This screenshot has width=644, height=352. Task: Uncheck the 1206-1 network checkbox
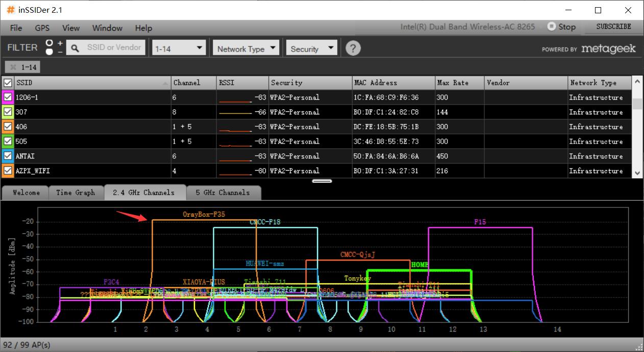[8, 97]
